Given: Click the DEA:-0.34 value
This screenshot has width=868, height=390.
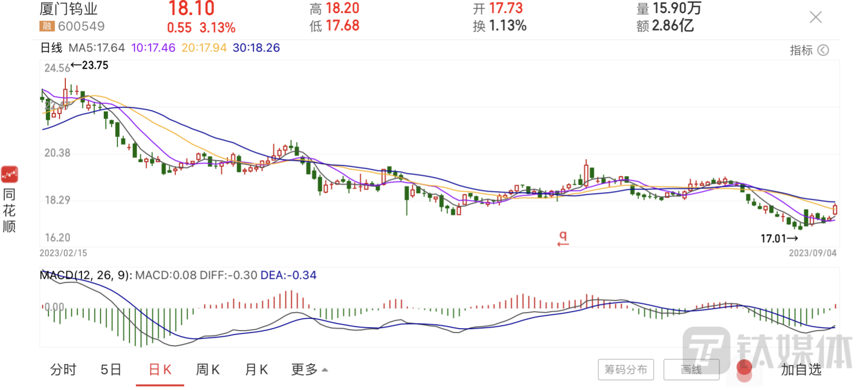Looking at the screenshot, I should point(289,275).
